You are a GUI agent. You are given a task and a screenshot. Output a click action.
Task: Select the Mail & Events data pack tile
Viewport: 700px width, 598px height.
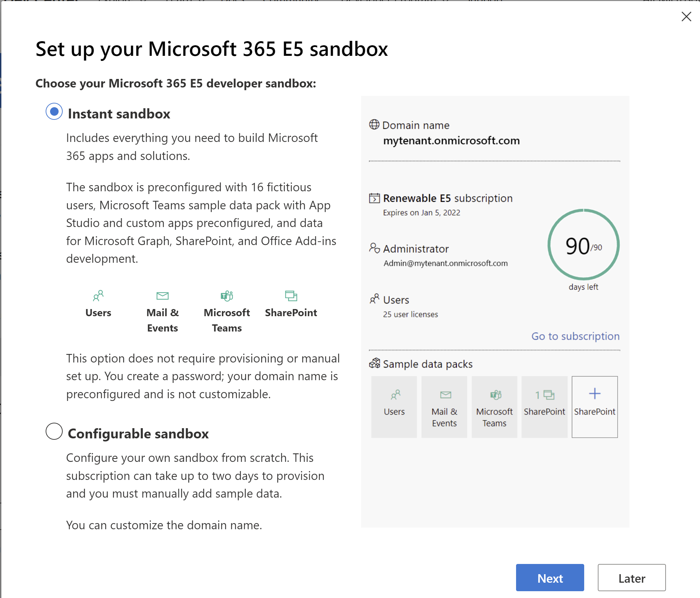[444, 407]
